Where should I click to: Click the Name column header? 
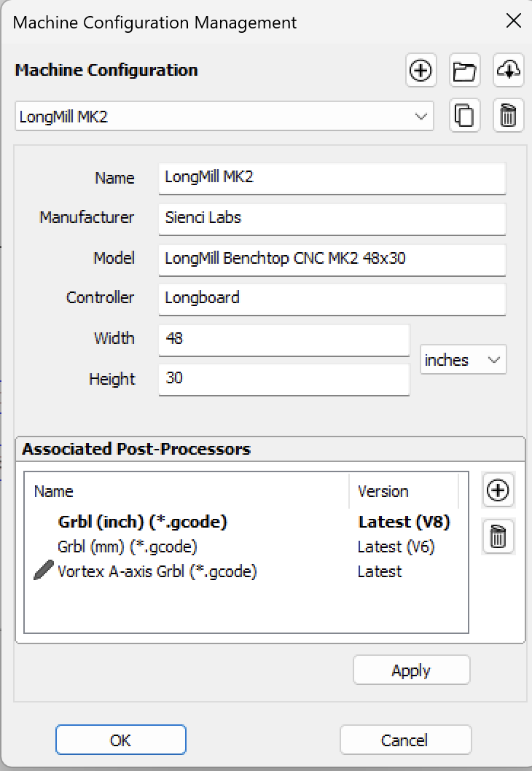click(x=187, y=491)
